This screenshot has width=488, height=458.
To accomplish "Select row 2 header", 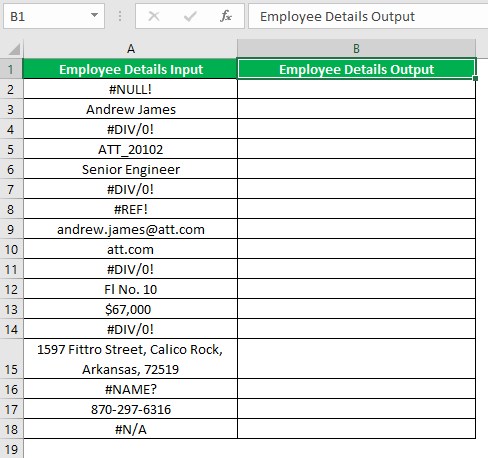I will click(x=11, y=89).
